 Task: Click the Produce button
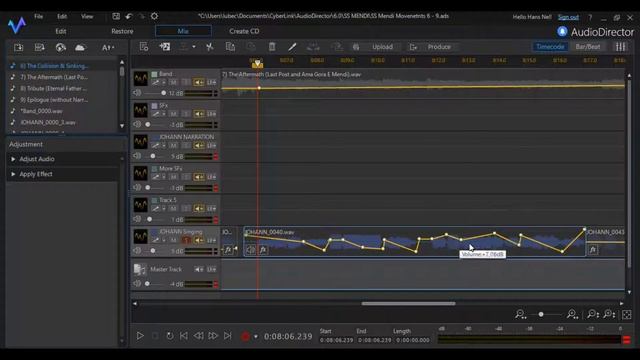tap(439, 47)
